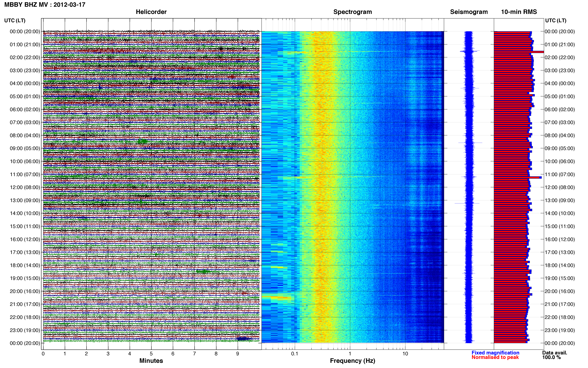Viewport: 588px width, 368px height.
Task: Click minute tick '3' under the helicorder
Action: click(108, 354)
